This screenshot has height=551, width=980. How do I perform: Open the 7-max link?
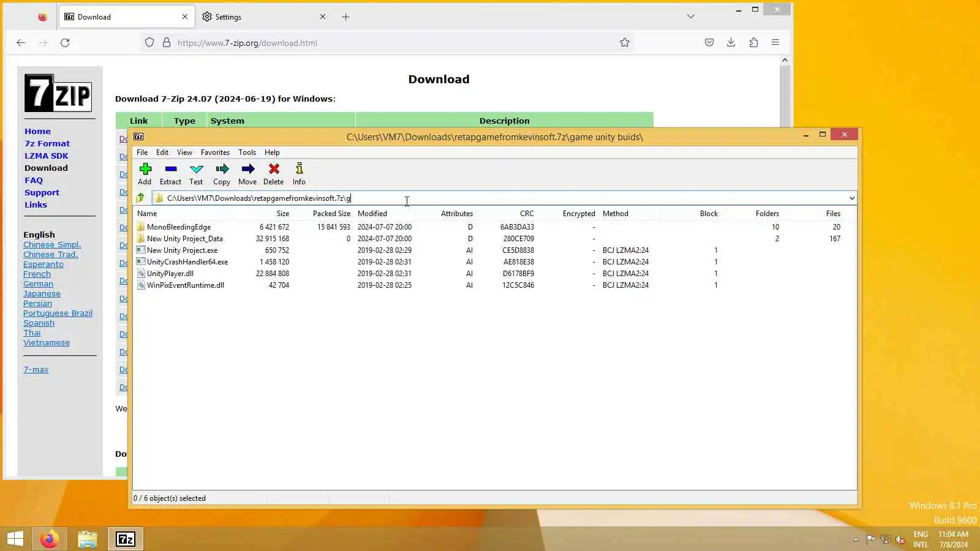[36, 370]
